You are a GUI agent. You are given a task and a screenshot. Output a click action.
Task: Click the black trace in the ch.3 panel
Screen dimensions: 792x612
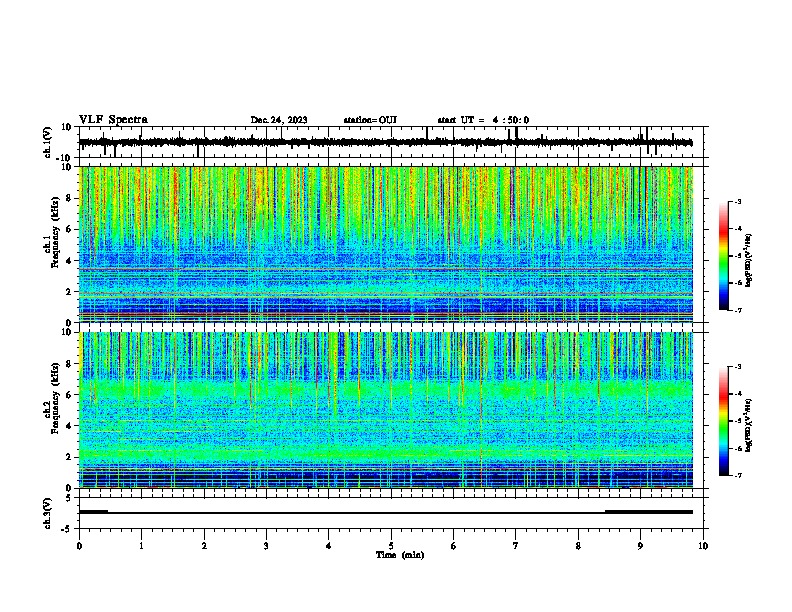pyautogui.click(x=386, y=512)
